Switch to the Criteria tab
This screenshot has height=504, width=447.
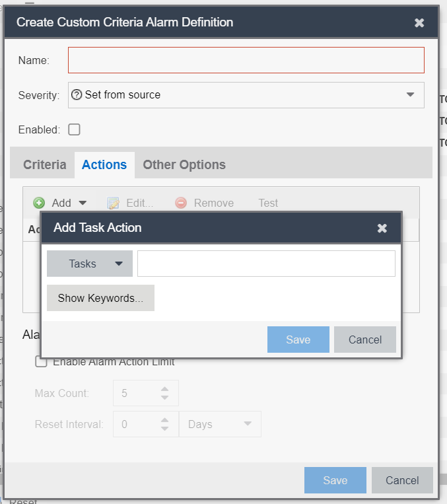point(44,165)
